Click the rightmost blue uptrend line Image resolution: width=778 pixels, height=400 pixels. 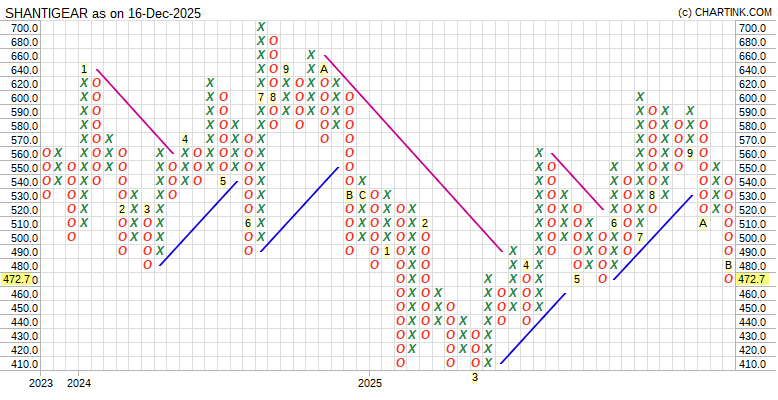tap(652, 237)
